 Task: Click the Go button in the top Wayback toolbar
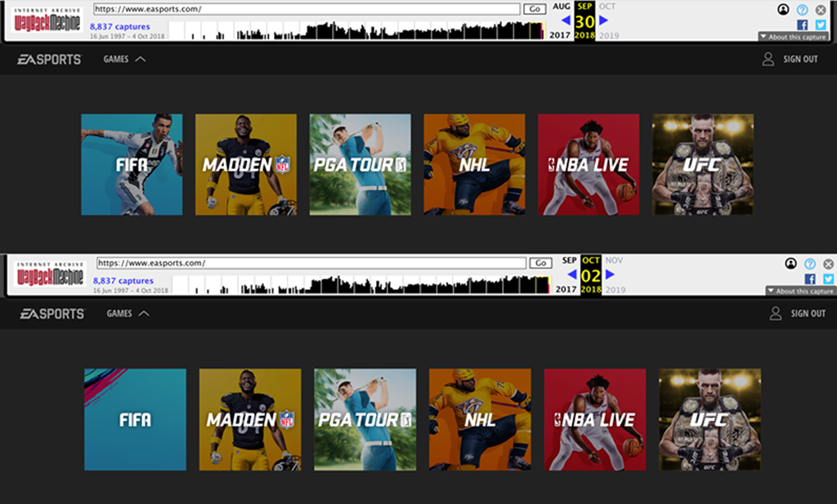[535, 9]
